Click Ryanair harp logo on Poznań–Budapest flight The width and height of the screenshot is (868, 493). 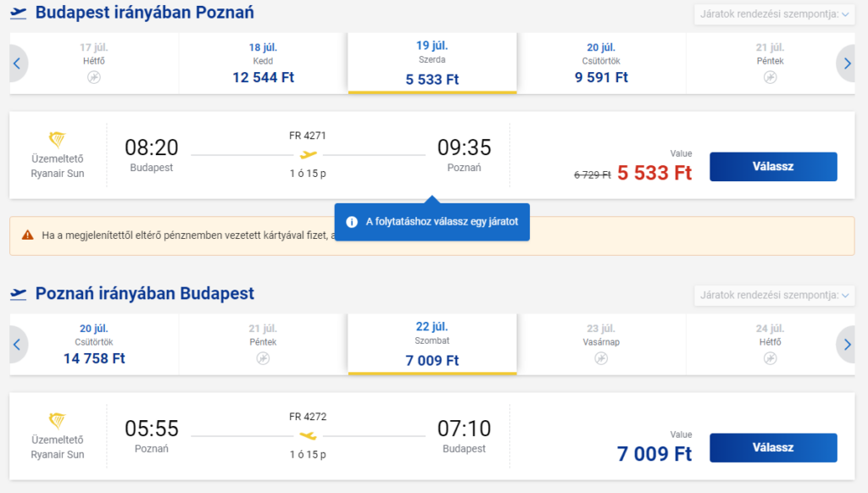[57, 420]
